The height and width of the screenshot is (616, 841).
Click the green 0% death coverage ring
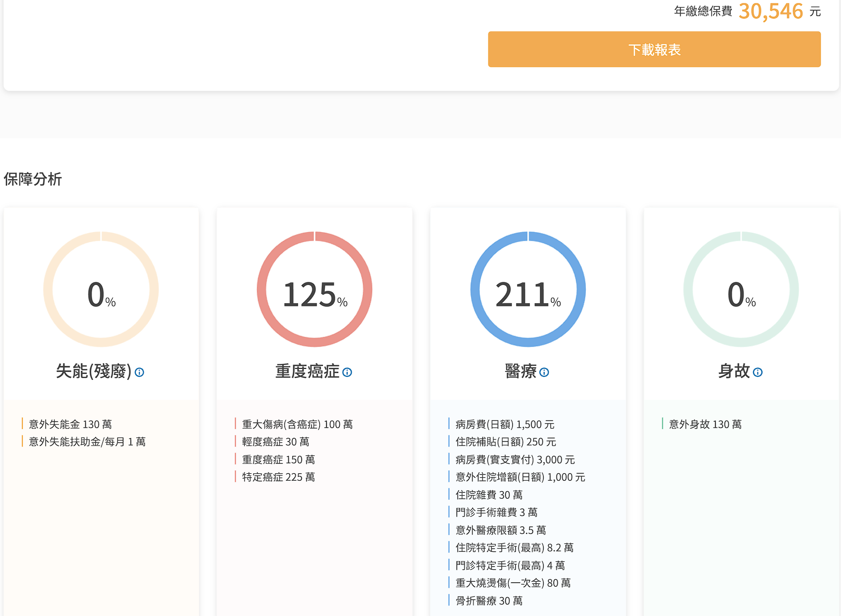tap(741, 289)
